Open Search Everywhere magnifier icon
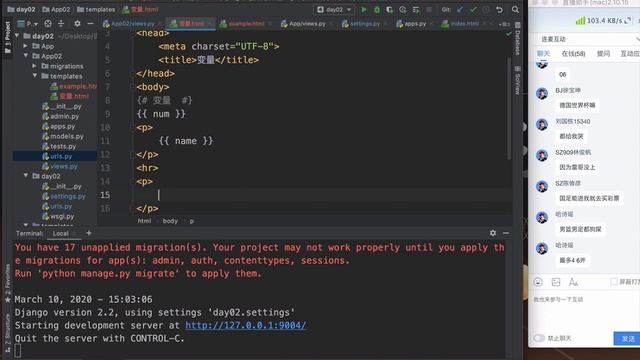The image size is (640, 360). tap(515, 9)
